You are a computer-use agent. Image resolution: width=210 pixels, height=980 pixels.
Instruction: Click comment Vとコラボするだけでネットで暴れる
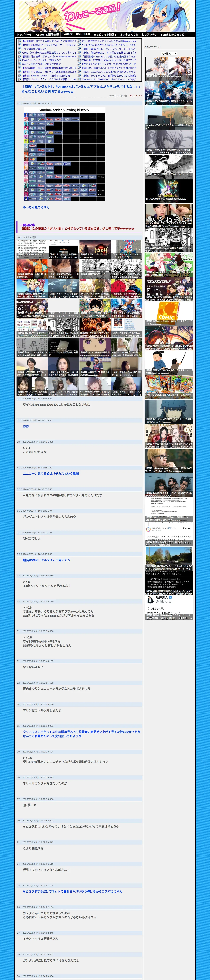pos(72,891)
